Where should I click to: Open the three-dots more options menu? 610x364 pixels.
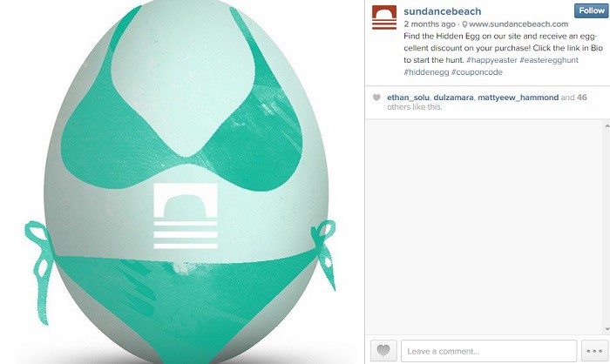click(594, 351)
